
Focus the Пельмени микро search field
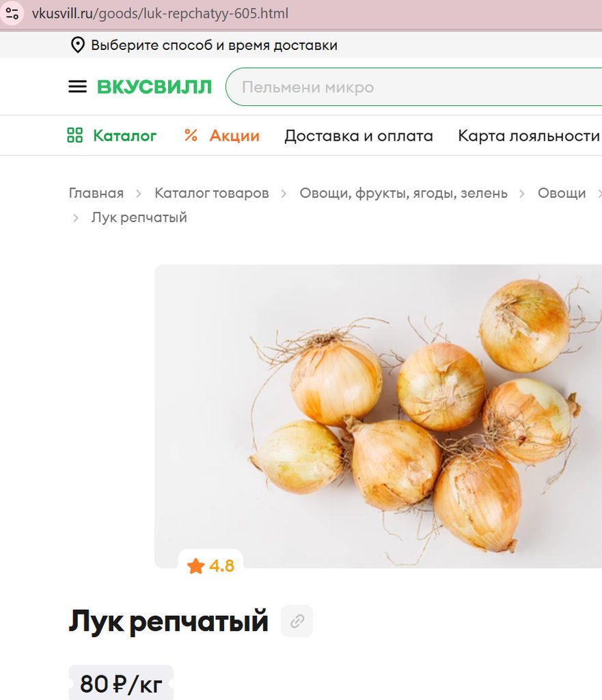[x=413, y=87]
